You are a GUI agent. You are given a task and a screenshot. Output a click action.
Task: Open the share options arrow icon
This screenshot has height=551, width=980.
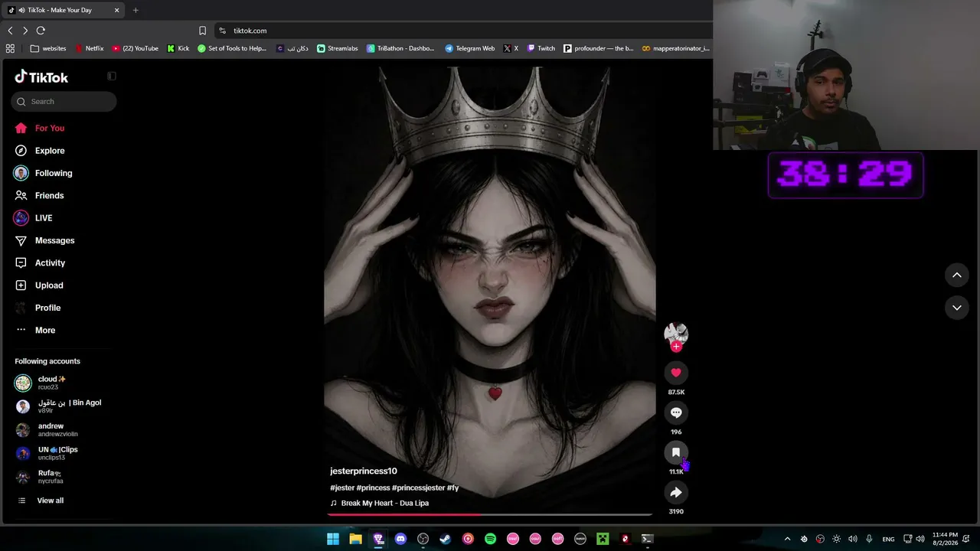click(676, 492)
